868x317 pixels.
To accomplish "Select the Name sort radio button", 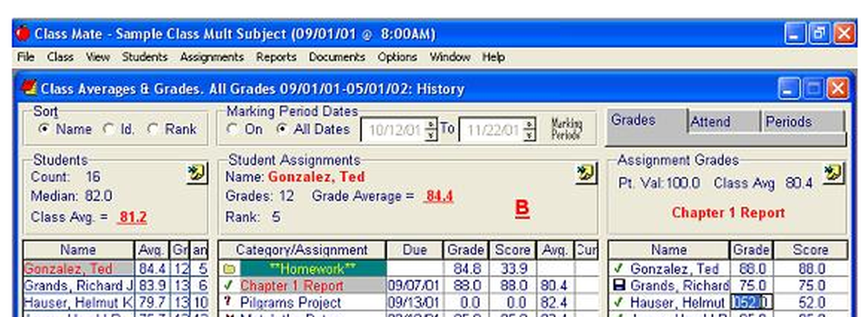I will point(43,129).
